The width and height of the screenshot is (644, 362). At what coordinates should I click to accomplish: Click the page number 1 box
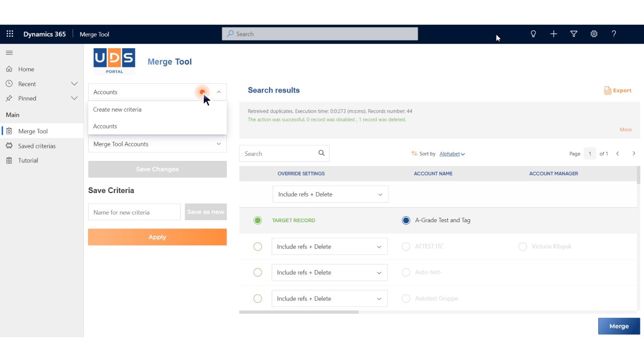[x=590, y=154]
